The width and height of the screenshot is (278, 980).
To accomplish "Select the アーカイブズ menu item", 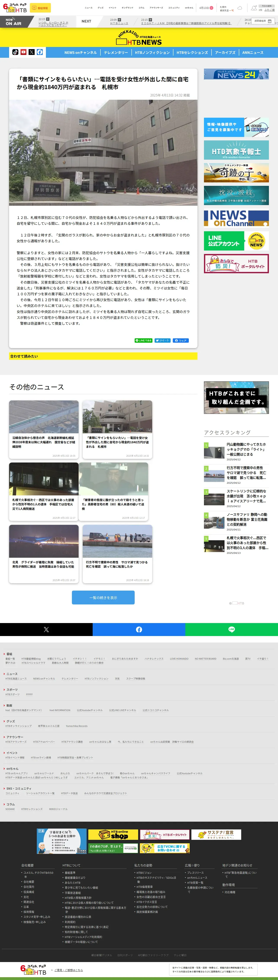I will (x=225, y=53).
